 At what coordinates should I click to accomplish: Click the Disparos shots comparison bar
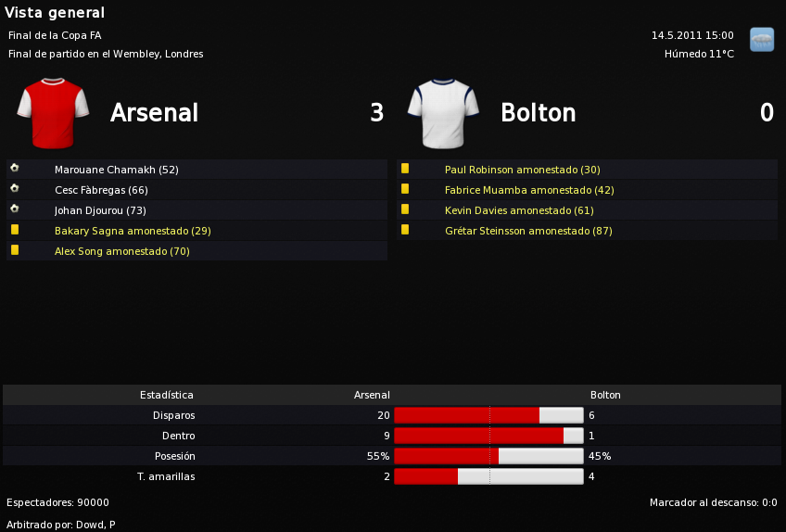[488, 415]
